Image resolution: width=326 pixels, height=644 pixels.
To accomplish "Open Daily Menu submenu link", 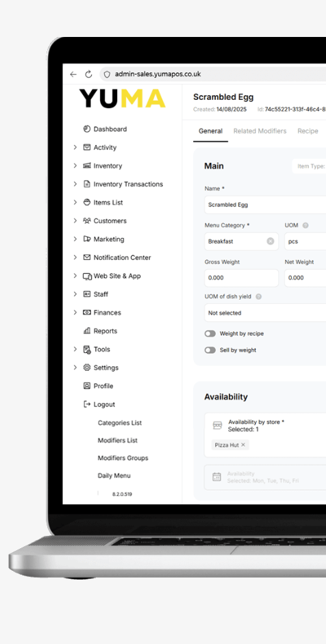I will coord(114,476).
